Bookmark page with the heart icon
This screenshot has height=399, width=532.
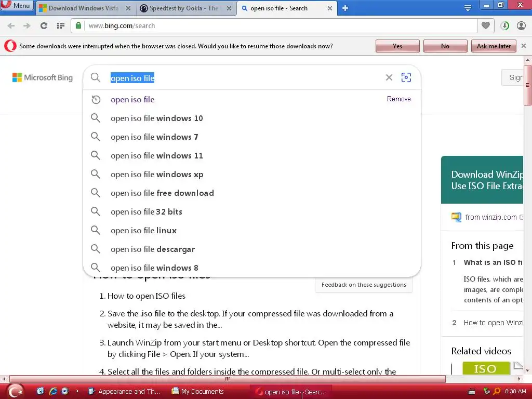tap(486, 25)
